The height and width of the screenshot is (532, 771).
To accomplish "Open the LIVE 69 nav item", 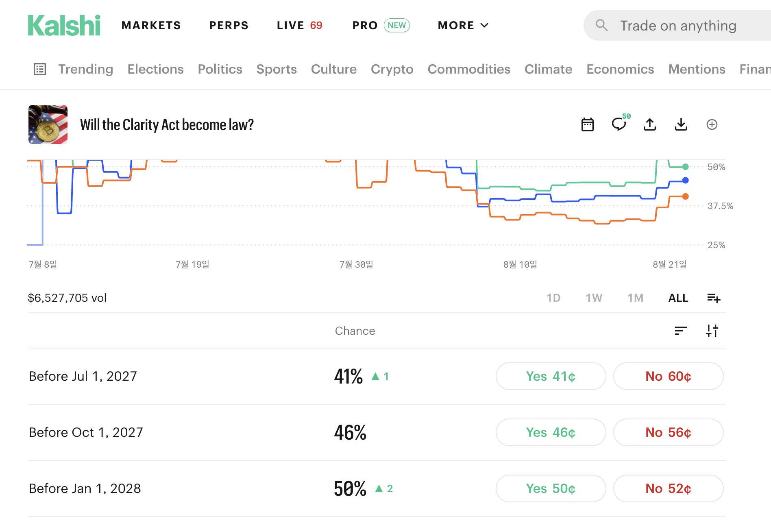I will click(x=300, y=25).
